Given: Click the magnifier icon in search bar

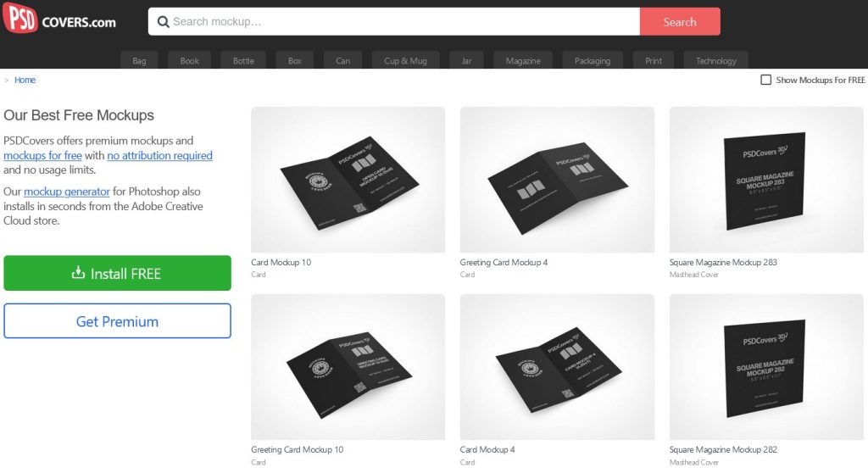Looking at the screenshot, I should 162,22.
